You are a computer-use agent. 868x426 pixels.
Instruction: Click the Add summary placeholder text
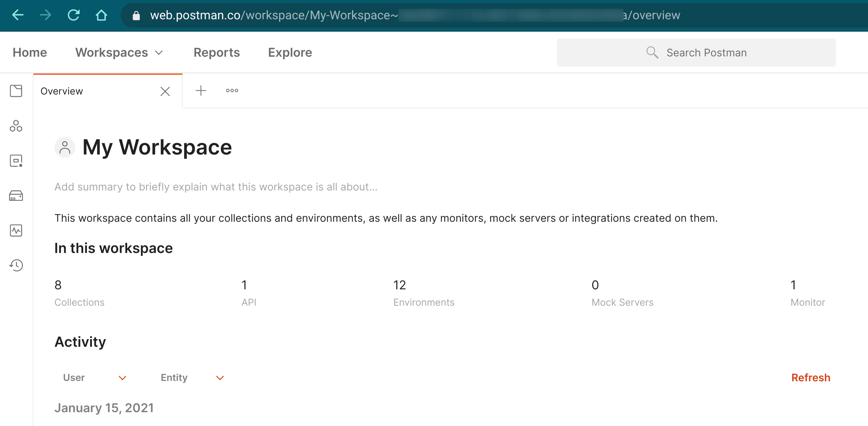(x=216, y=187)
